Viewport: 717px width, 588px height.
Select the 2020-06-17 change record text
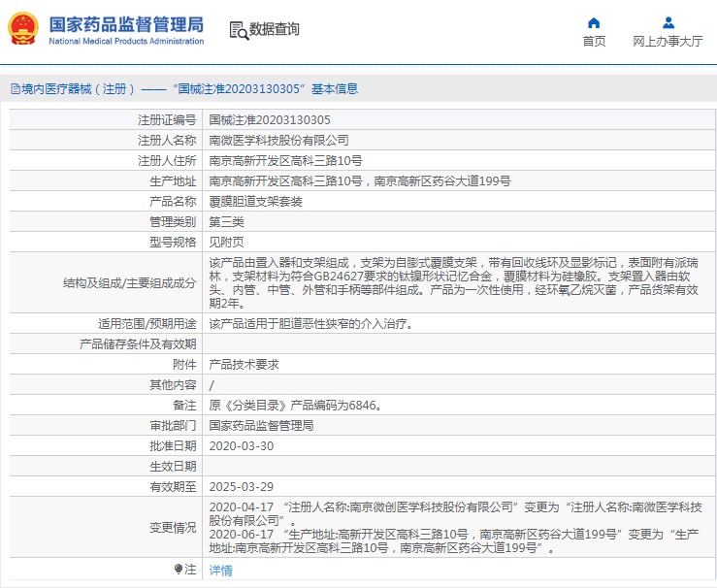point(454,540)
